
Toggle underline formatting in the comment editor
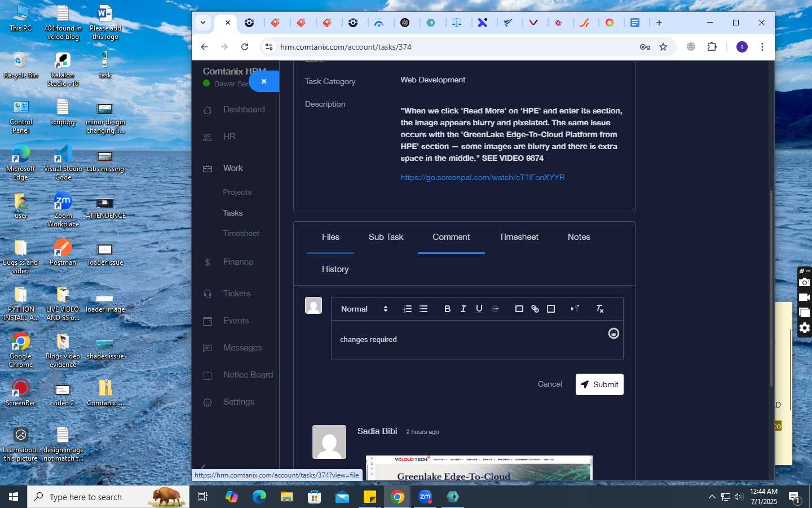point(479,309)
